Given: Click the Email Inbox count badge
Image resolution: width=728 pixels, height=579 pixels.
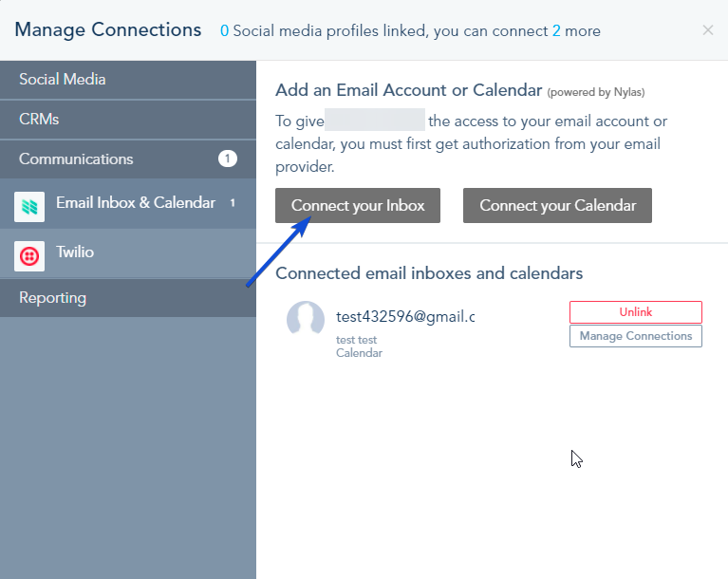Looking at the screenshot, I should [x=233, y=203].
